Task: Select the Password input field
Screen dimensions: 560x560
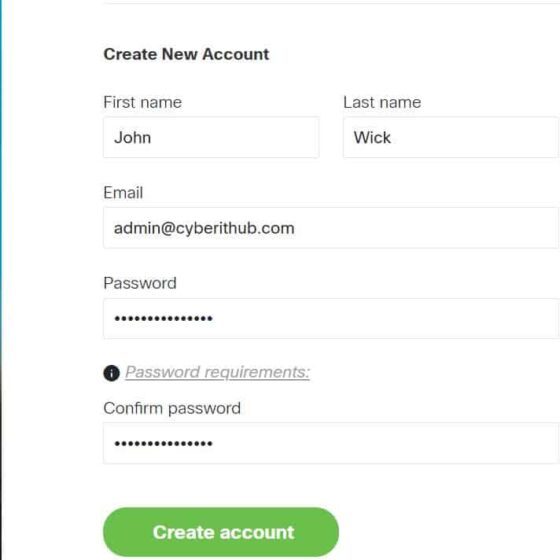Action: (331, 318)
